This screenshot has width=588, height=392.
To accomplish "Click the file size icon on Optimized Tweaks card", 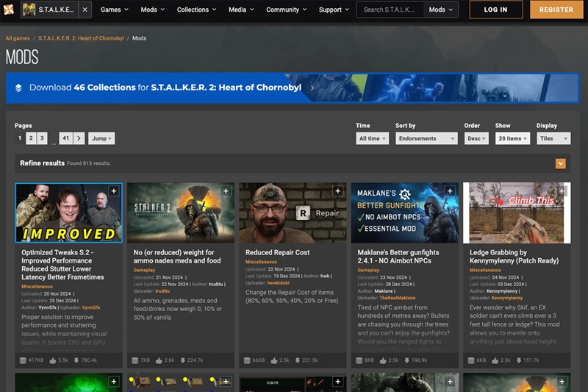I will (x=23, y=360).
